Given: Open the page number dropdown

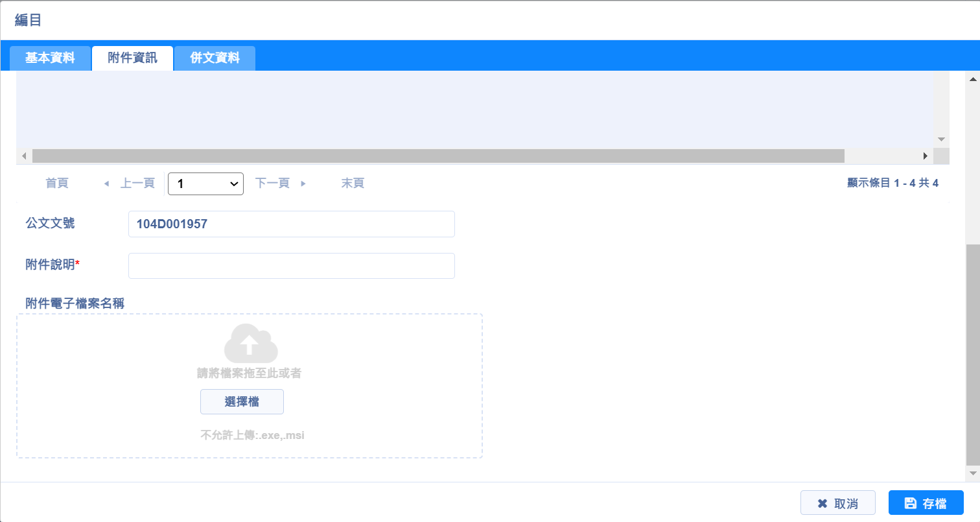Looking at the screenshot, I should pyautogui.click(x=205, y=184).
